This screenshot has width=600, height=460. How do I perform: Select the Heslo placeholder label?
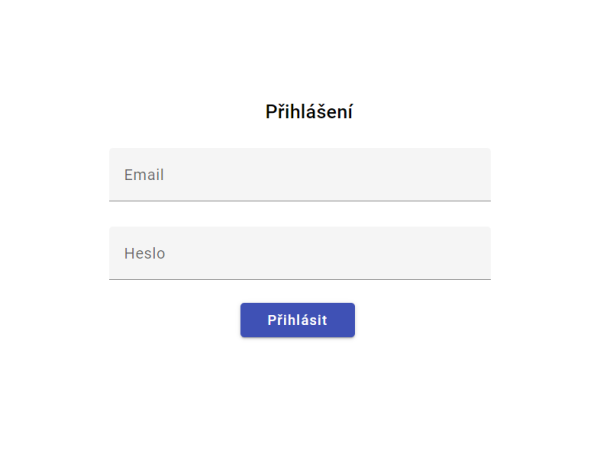coord(145,253)
